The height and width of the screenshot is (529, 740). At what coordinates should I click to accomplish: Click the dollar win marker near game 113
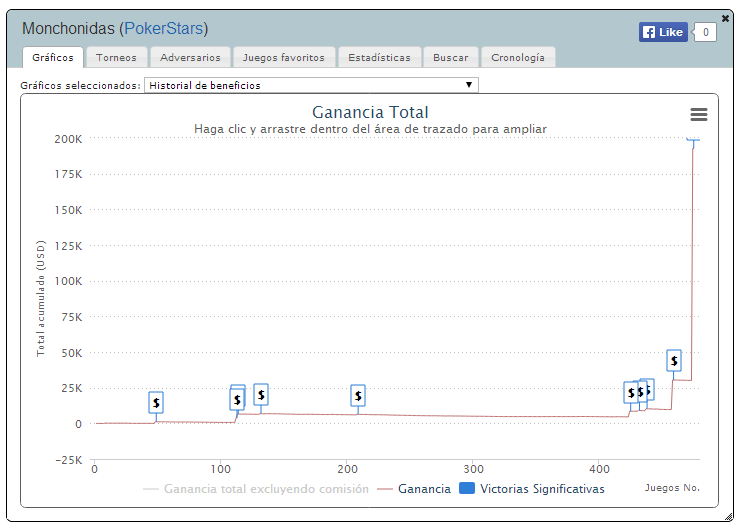237,400
